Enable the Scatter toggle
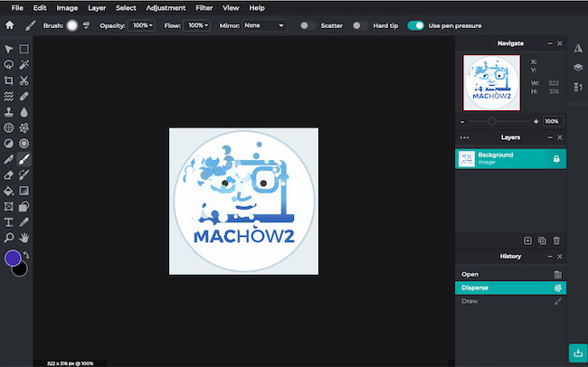Screen dimensions: 588x367 click(x=308, y=25)
